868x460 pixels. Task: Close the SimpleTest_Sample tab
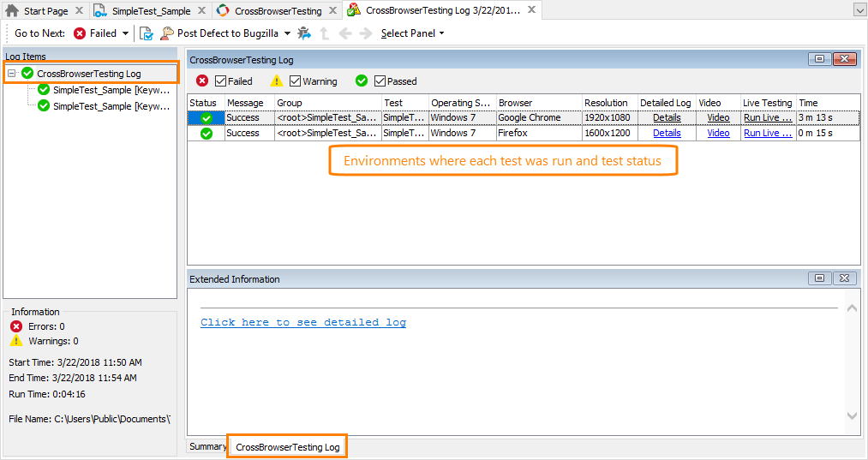point(203,10)
